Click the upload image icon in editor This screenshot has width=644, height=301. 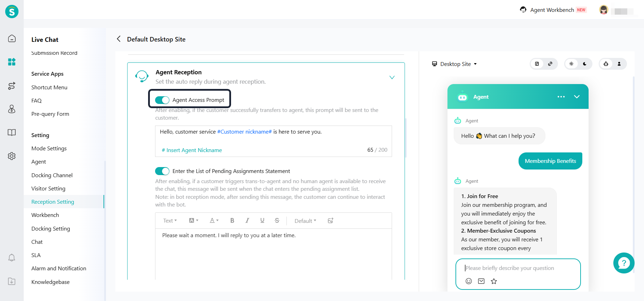click(x=330, y=220)
